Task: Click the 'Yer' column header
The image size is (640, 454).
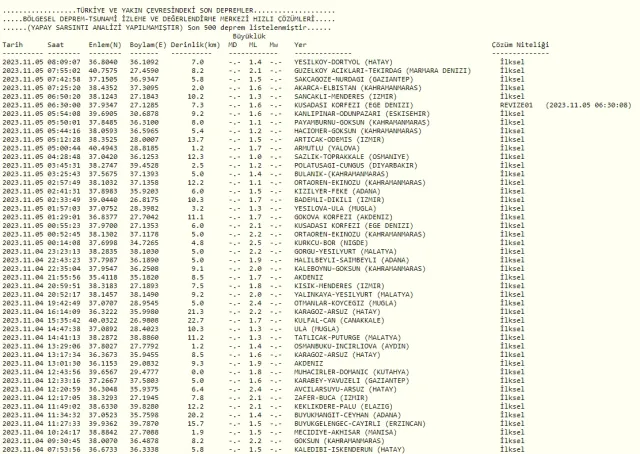Action: [300, 46]
